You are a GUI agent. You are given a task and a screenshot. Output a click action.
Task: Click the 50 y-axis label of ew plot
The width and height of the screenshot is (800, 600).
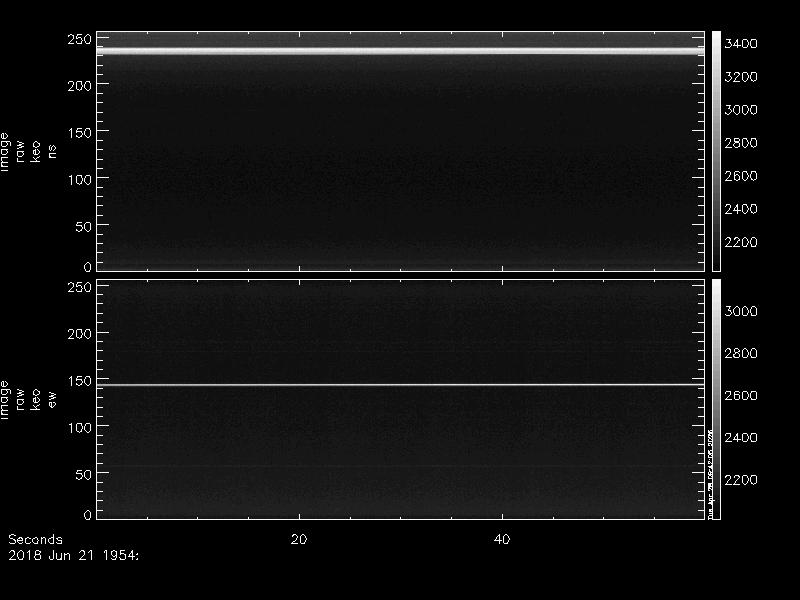pyautogui.click(x=84, y=474)
